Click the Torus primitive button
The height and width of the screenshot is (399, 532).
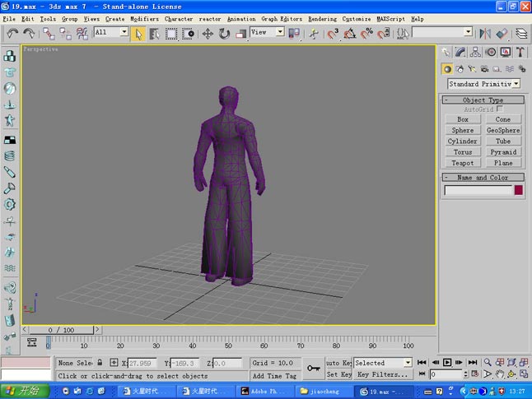point(463,152)
